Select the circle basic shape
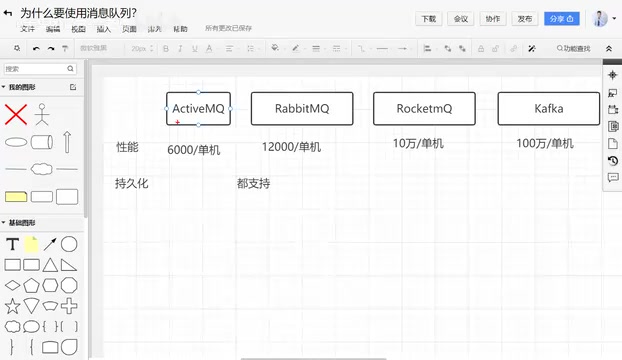Screen dimensions: 622x360 click(69, 244)
